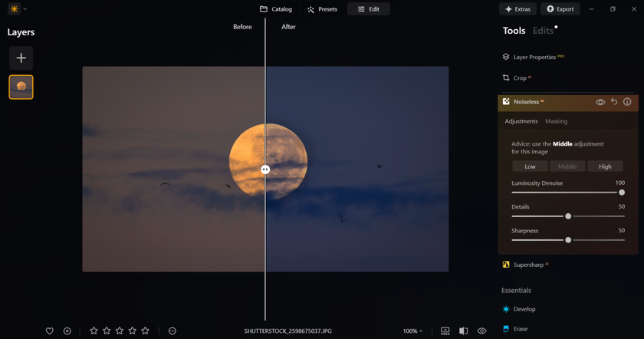Open the 100% zoom dropdown
The image size is (644, 339).
pos(412,331)
